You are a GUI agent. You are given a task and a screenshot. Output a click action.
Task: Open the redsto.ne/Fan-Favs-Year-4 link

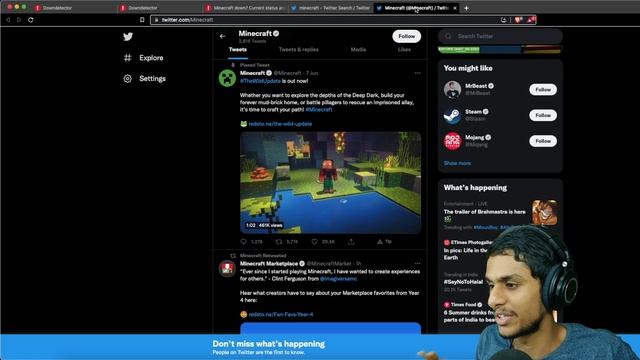pos(281,314)
